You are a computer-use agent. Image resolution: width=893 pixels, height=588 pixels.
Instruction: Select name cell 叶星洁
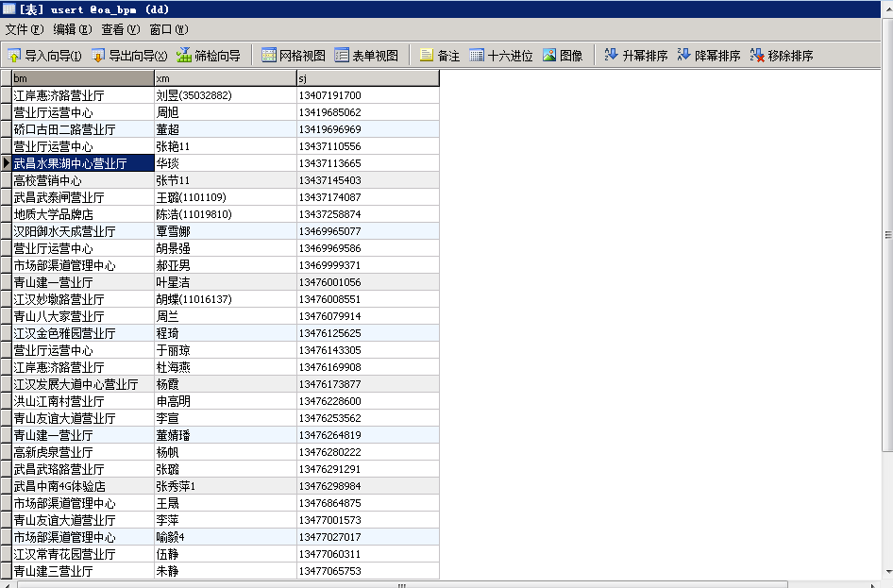[226, 282]
